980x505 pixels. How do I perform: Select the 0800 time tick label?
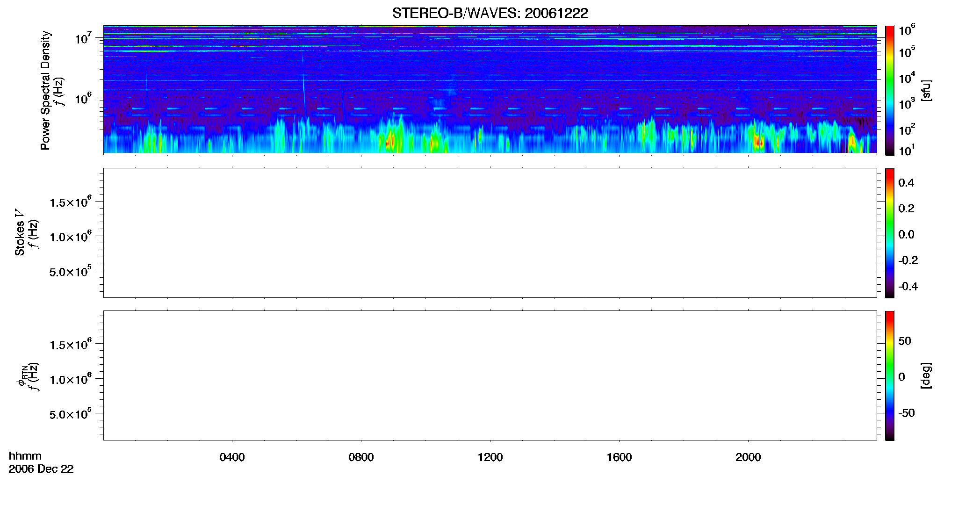click(x=361, y=457)
